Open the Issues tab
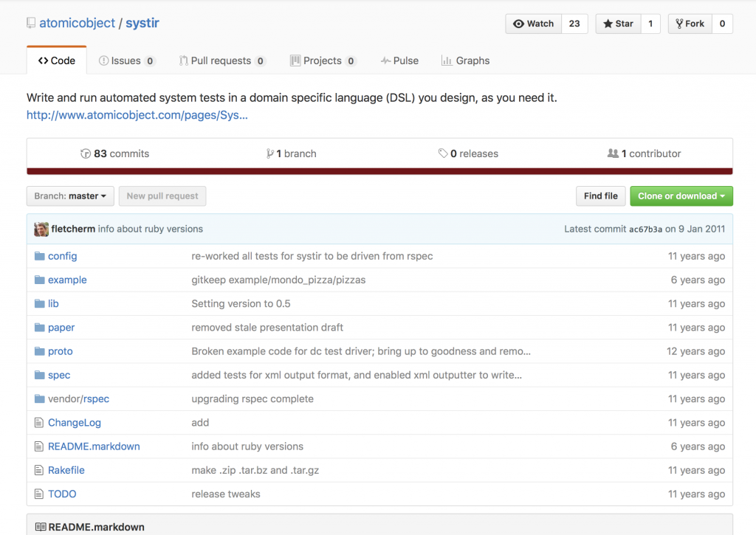The width and height of the screenshot is (756, 535). (127, 61)
